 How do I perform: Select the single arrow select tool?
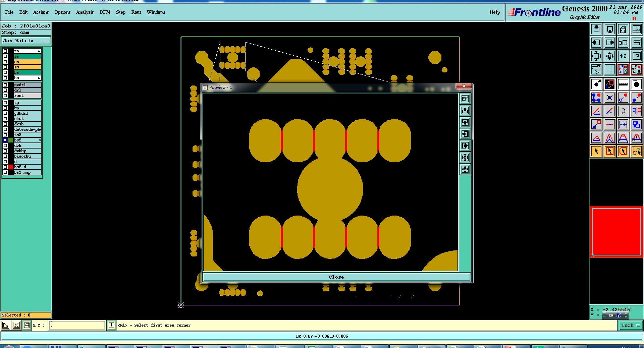pos(596,151)
